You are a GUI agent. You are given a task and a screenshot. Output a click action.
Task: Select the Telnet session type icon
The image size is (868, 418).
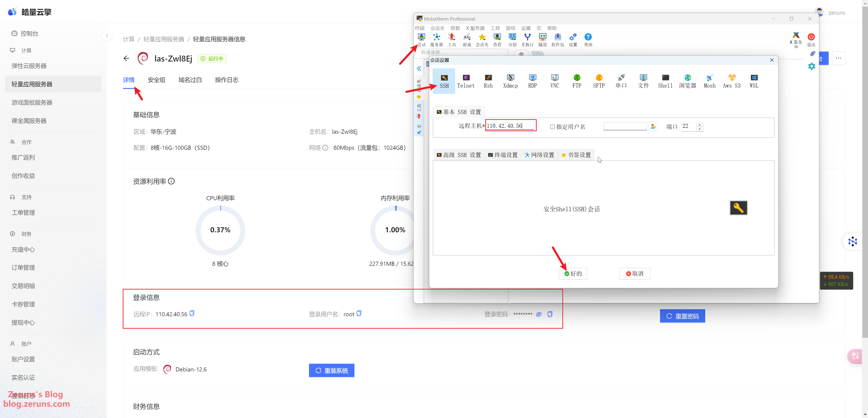(x=466, y=81)
